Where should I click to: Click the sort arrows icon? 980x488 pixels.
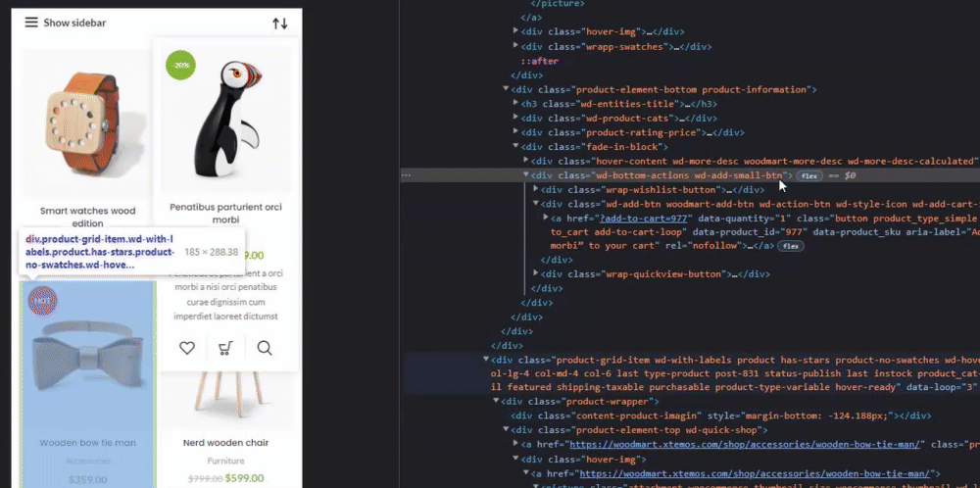pos(280,24)
